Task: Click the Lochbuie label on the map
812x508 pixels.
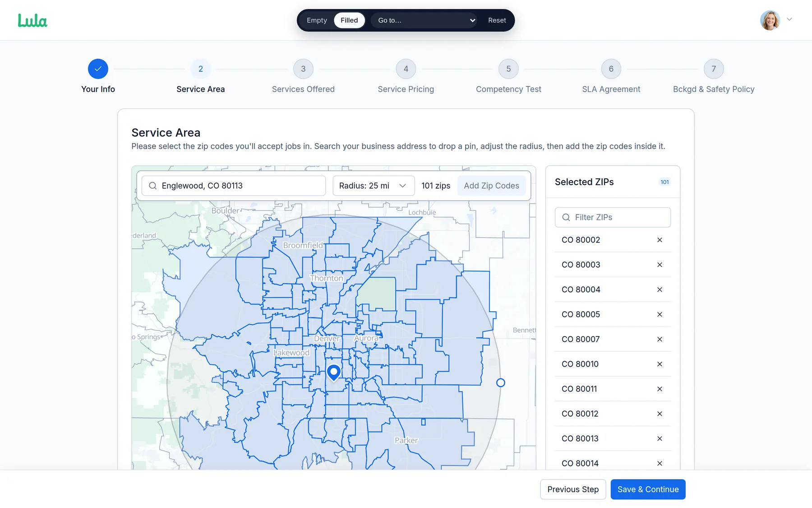Action: point(422,212)
